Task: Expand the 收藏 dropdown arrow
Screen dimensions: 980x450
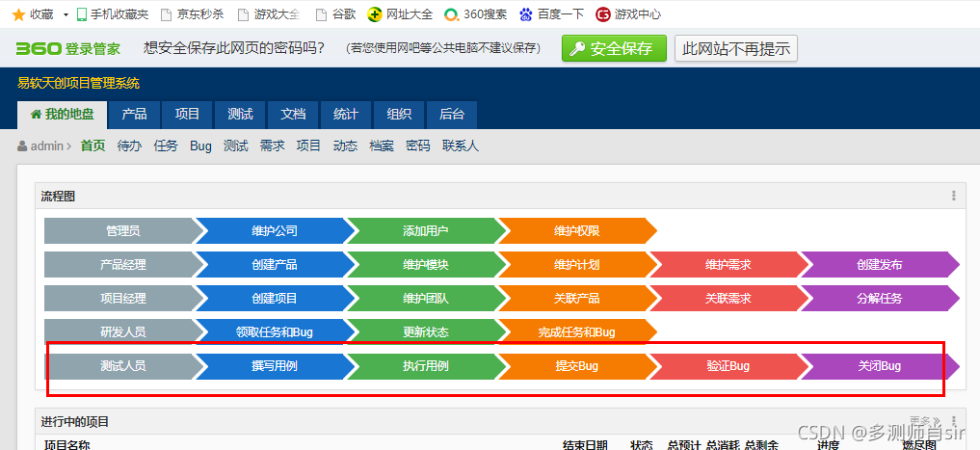Action: tap(66, 14)
